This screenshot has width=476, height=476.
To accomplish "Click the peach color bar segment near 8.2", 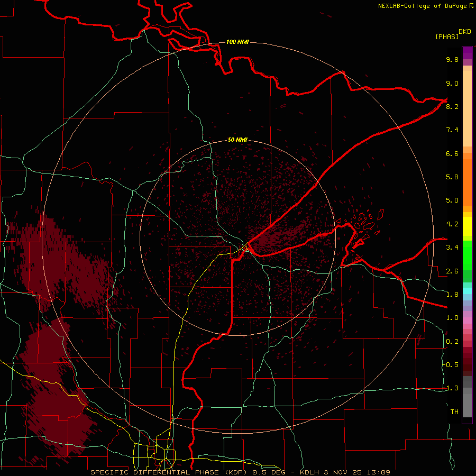I will tap(467, 108).
